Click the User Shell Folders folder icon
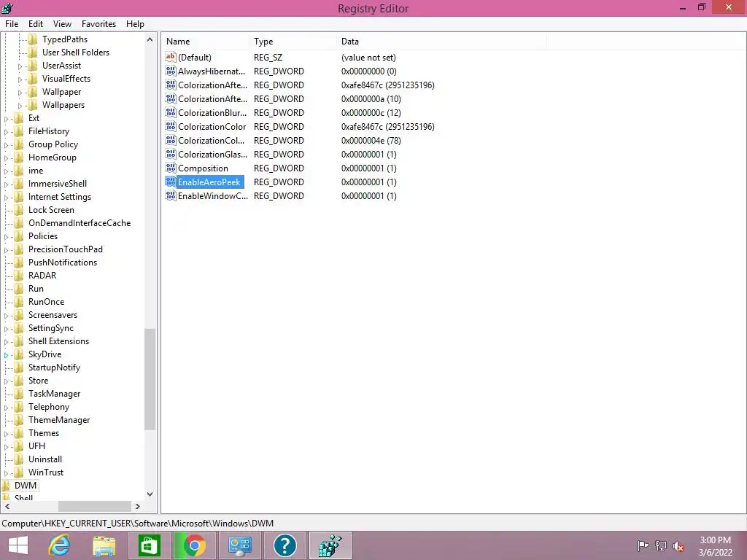The image size is (747, 560). click(32, 52)
